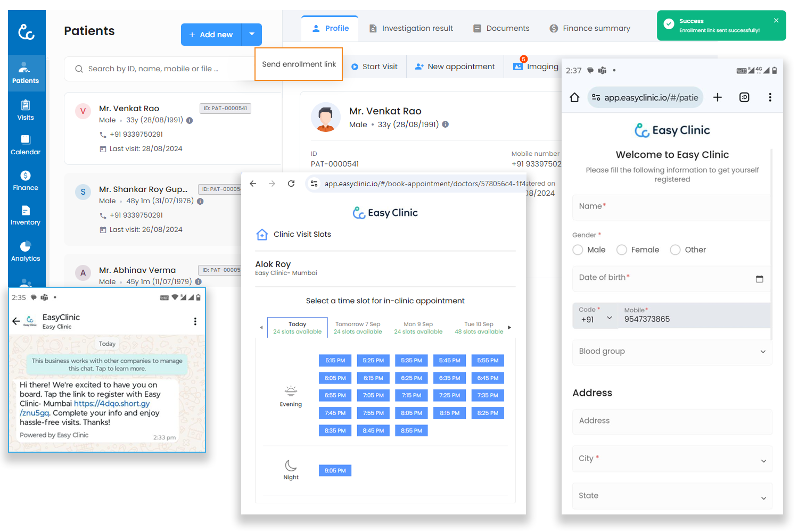
Task: Open Analytics in the sidebar
Action: pos(26,251)
